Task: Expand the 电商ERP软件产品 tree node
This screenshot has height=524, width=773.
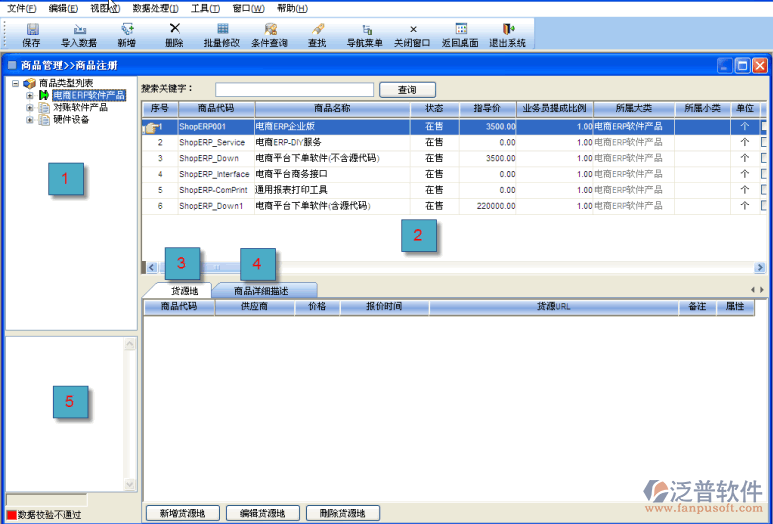Action: (x=30, y=95)
